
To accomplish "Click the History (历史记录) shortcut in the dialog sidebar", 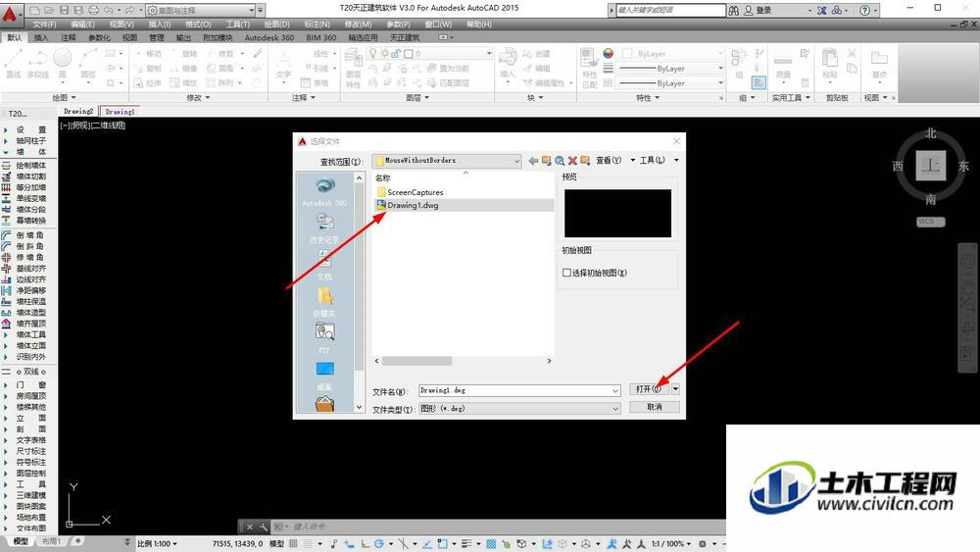I will pos(324,228).
